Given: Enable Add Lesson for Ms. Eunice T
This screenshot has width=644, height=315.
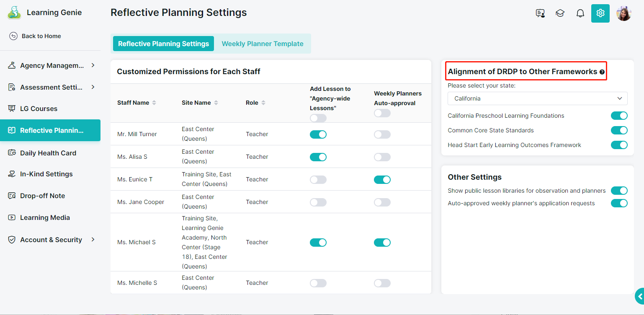Looking at the screenshot, I should tap(318, 180).
